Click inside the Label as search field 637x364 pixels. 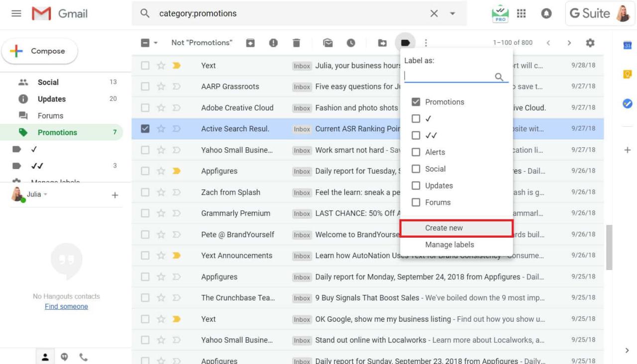pos(450,75)
